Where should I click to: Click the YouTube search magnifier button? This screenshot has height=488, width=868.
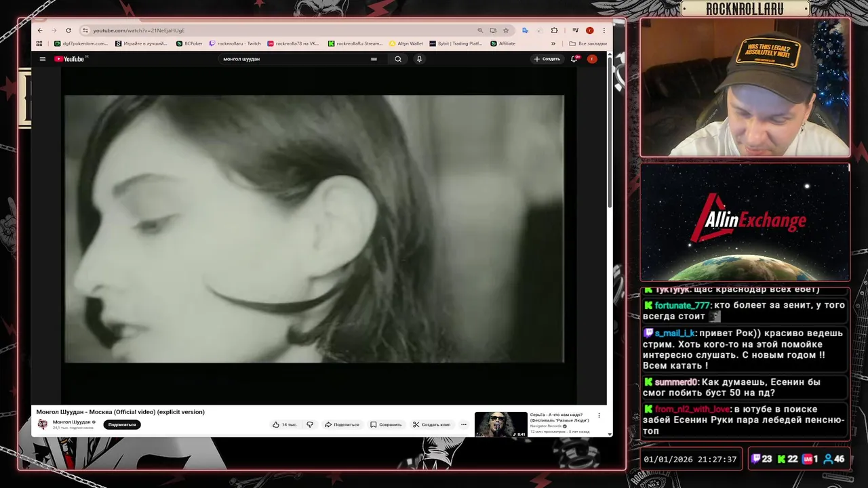click(x=398, y=59)
